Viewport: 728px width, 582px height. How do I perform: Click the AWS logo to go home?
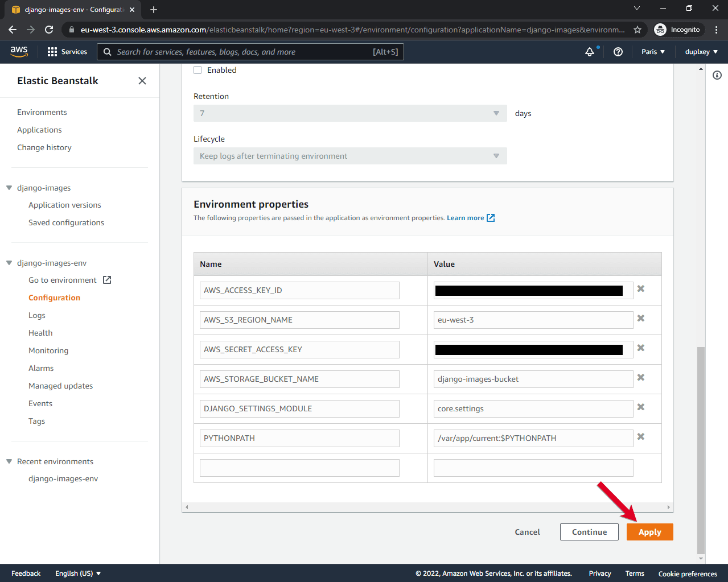[x=19, y=51]
